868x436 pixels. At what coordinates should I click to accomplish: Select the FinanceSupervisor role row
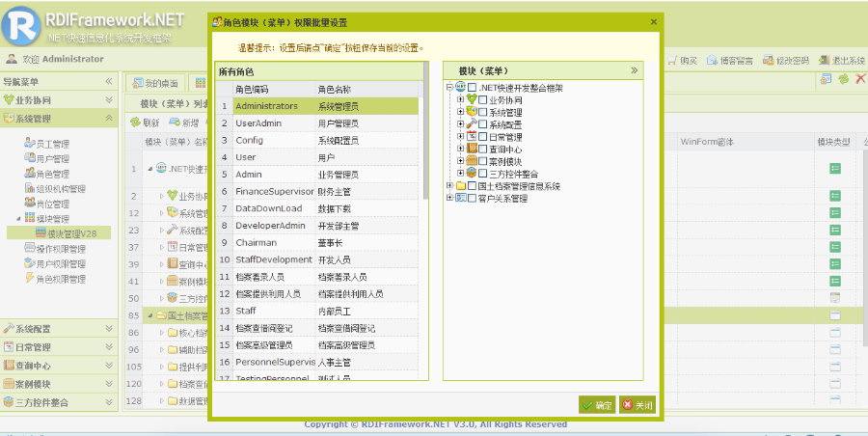click(x=317, y=191)
